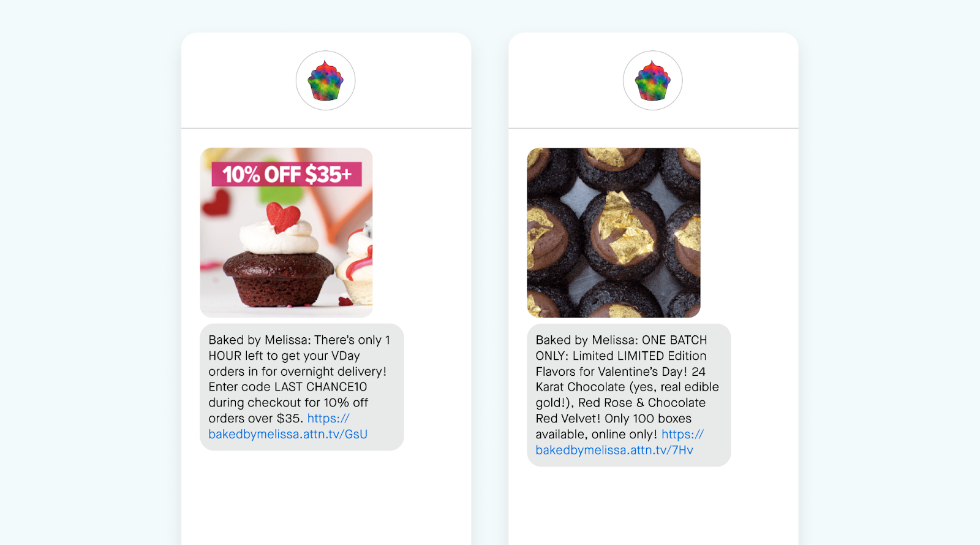Open the left conversation's rainbow cupcake avatar
This screenshot has height=545, width=980.
click(x=325, y=80)
